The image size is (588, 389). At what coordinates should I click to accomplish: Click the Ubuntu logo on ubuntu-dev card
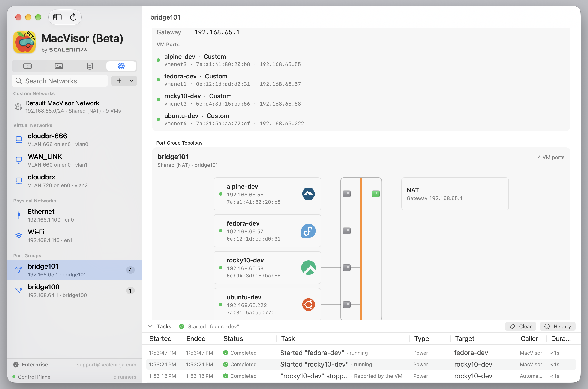pyautogui.click(x=308, y=305)
